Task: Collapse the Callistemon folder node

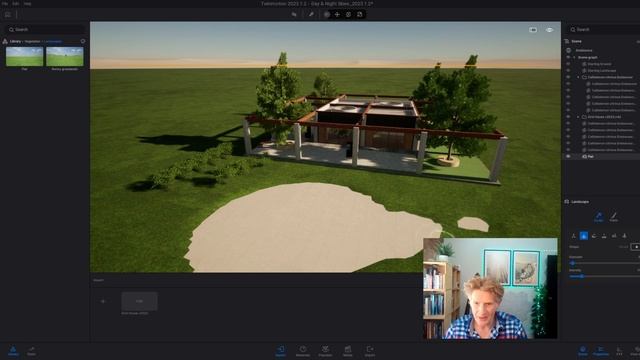Action: pos(578,77)
